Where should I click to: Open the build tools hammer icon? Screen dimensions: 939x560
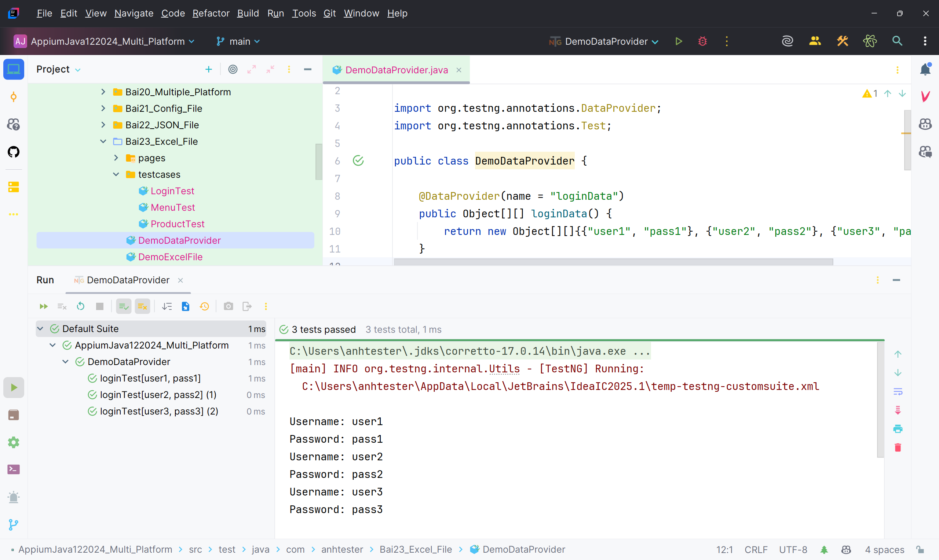(842, 41)
